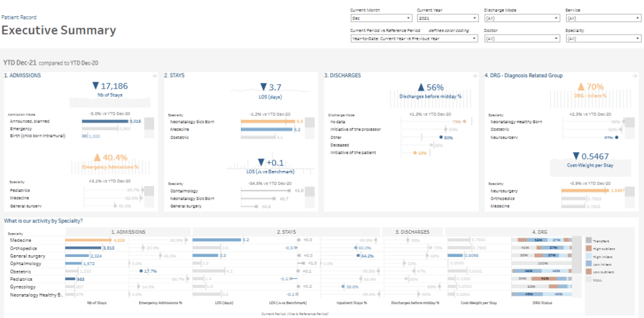Select the 3. DISCHARGES panel title
This screenshot has width=644, height=318.
coord(343,75)
